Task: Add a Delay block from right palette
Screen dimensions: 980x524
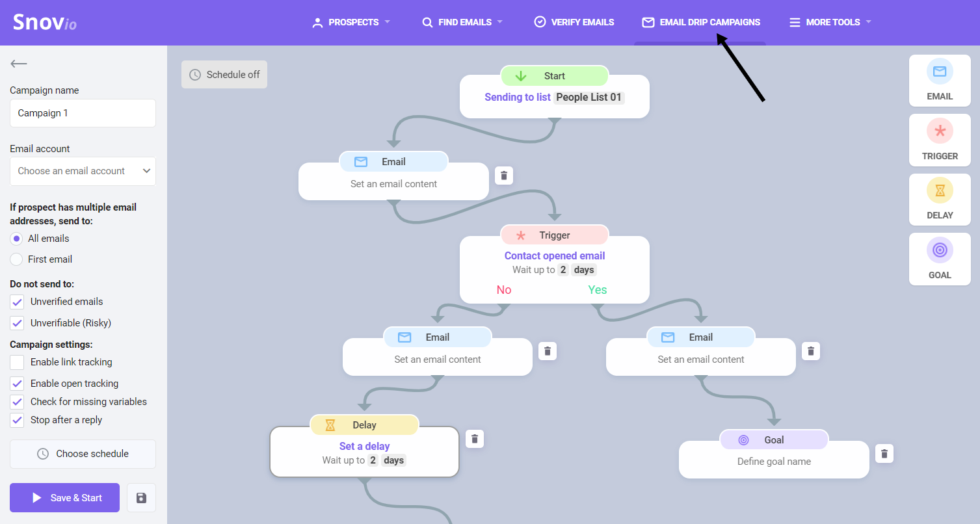Action: tap(940, 200)
